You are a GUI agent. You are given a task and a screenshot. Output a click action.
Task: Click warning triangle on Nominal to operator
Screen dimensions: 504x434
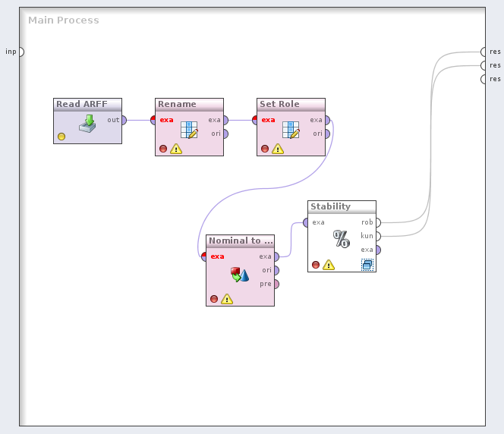(227, 299)
